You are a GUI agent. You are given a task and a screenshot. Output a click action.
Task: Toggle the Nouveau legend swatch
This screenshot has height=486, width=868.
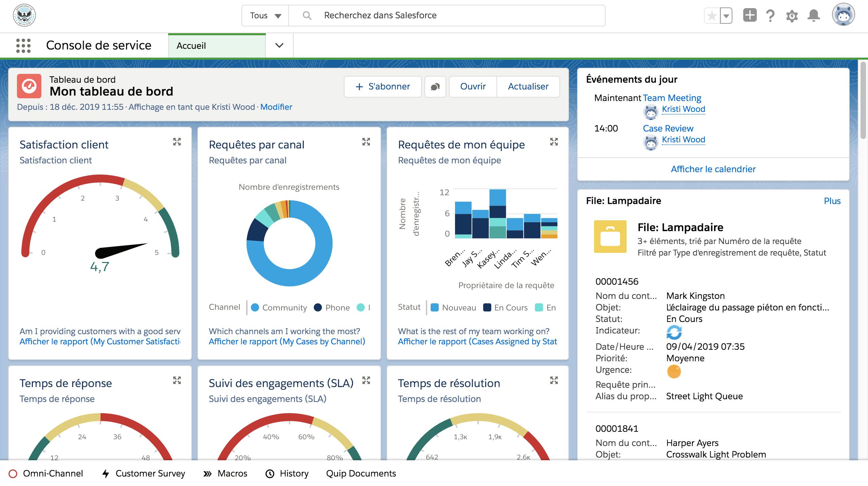tap(435, 307)
